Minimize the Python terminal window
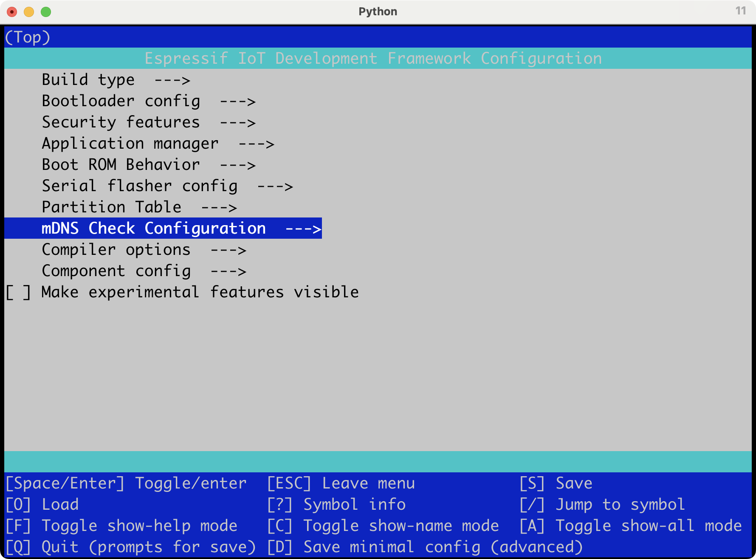This screenshot has width=756, height=559. tap(29, 12)
